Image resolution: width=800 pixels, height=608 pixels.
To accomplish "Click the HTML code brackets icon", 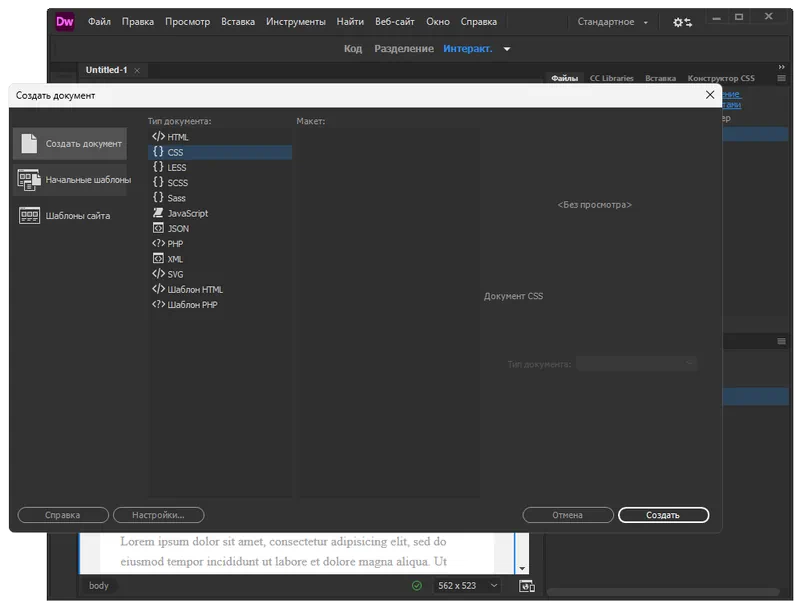I will click(158, 136).
